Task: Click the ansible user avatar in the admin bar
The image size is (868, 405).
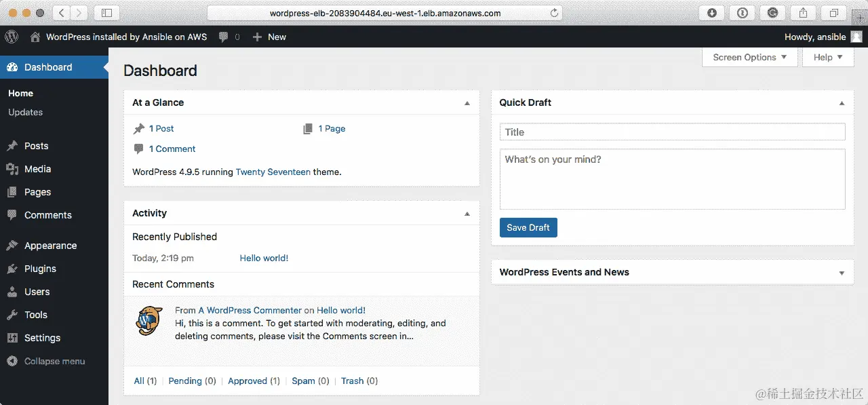Action: tap(857, 37)
